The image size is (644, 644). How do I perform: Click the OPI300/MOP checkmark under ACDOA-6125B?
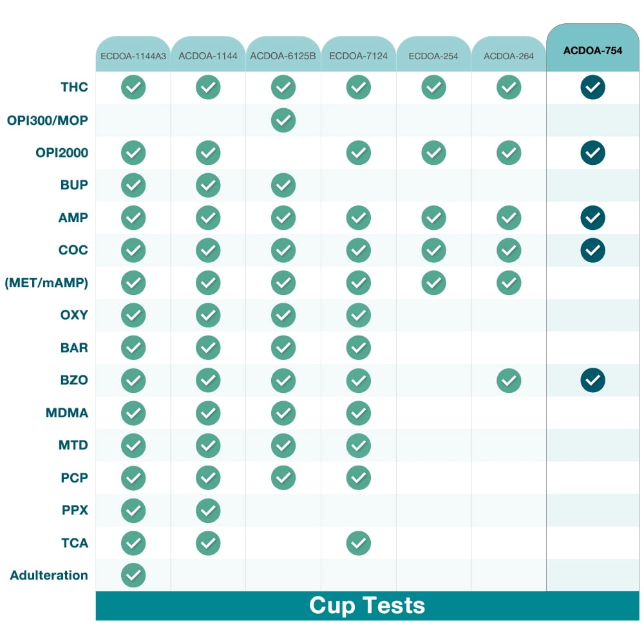pos(283,120)
